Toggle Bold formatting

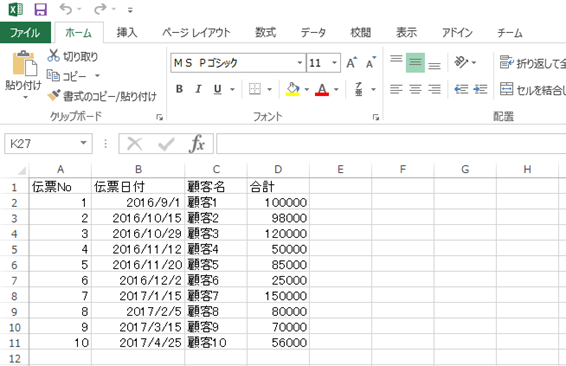point(179,89)
